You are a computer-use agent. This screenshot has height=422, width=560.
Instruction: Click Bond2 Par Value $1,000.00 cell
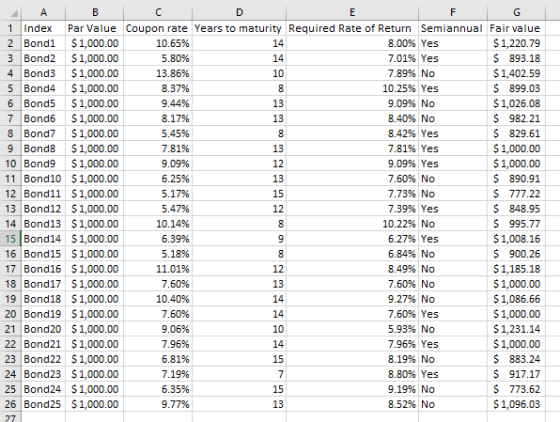95,58
